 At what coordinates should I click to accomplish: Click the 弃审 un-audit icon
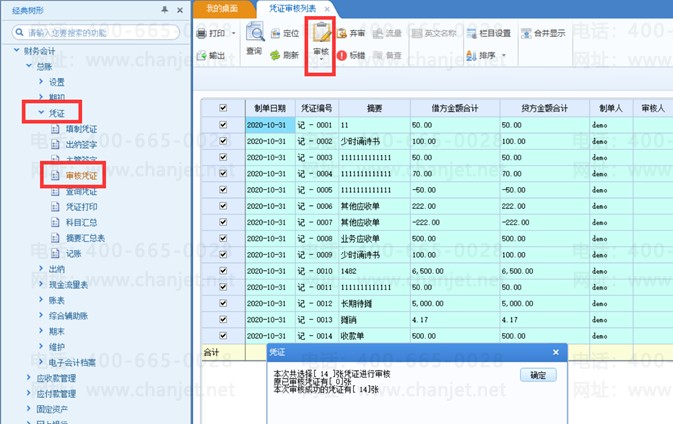pyautogui.click(x=342, y=33)
